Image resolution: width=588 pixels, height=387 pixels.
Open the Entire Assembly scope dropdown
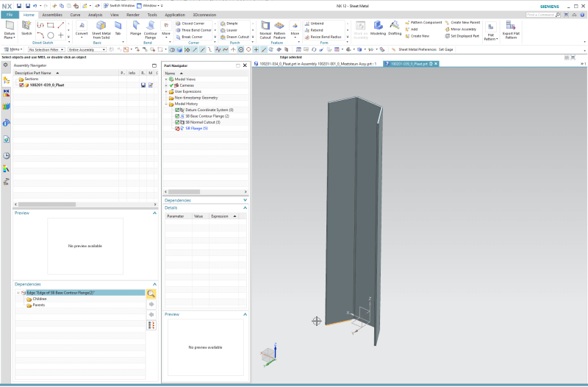[87, 49]
